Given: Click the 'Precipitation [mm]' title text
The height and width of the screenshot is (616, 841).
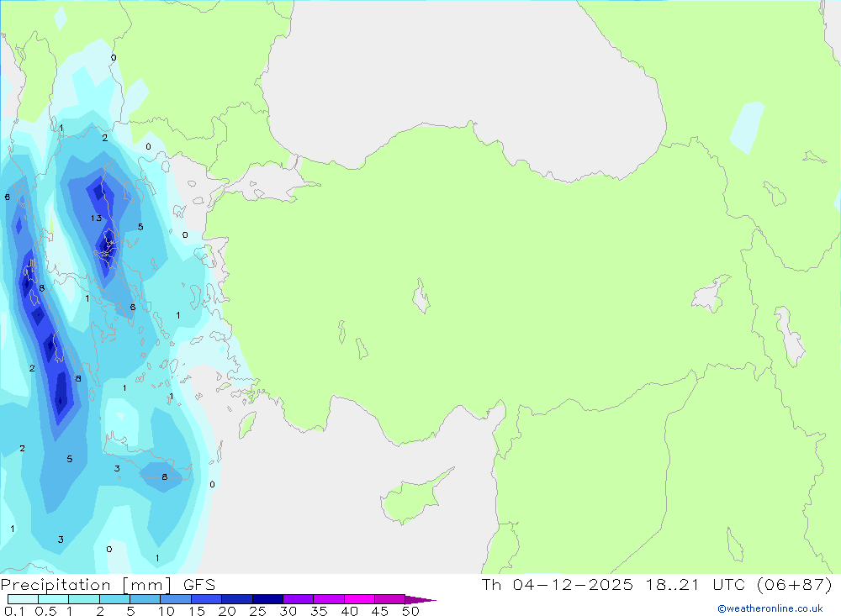Looking at the screenshot, I should (86, 585).
